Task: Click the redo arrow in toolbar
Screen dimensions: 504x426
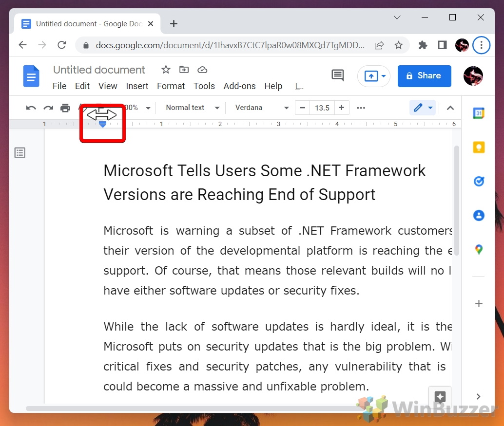Action: click(x=48, y=108)
